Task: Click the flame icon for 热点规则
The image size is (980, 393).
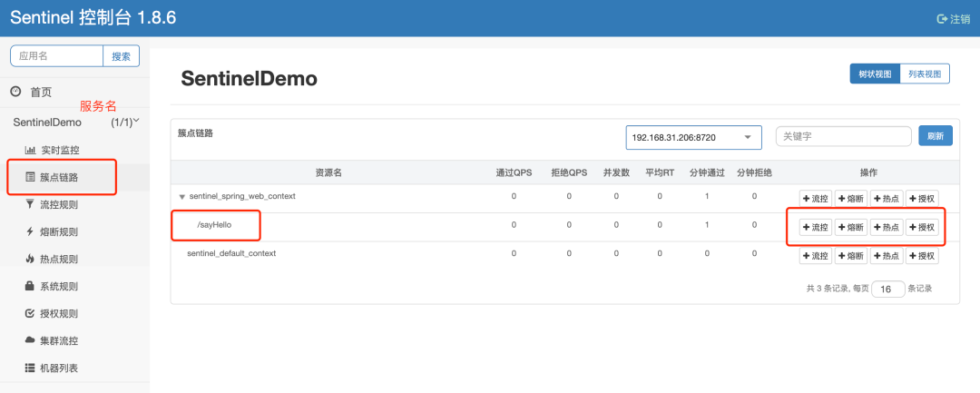Action: pyautogui.click(x=29, y=259)
